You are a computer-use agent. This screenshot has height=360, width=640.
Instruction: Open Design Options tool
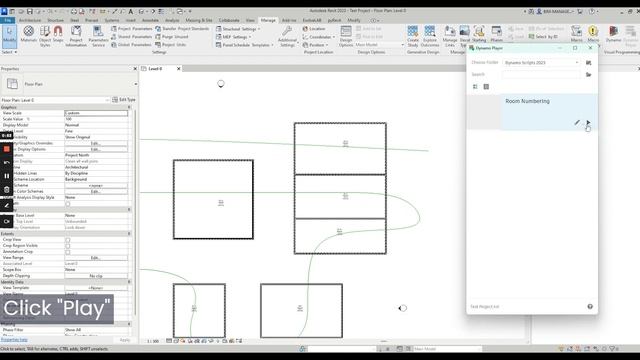pyautogui.click(x=346, y=36)
